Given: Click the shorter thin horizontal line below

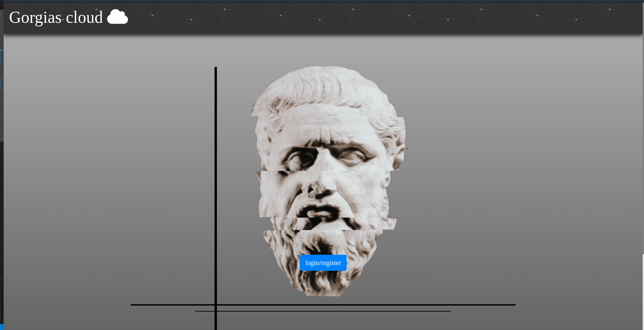Looking at the screenshot, I should click(x=334, y=311).
